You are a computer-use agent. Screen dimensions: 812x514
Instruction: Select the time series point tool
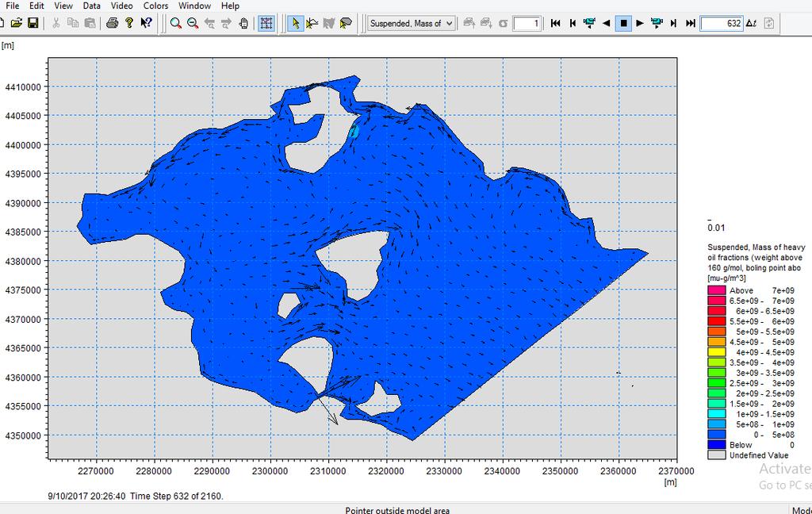coord(312,23)
